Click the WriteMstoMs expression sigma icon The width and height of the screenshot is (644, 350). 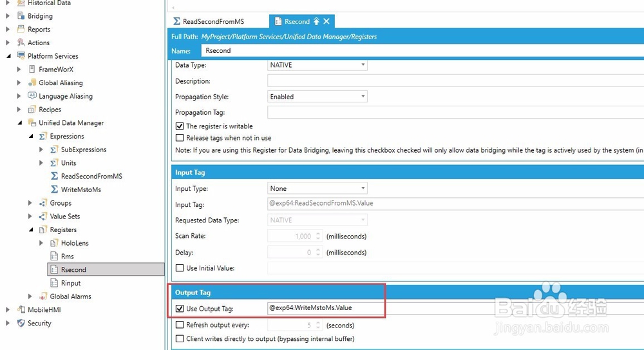click(x=54, y=190)
